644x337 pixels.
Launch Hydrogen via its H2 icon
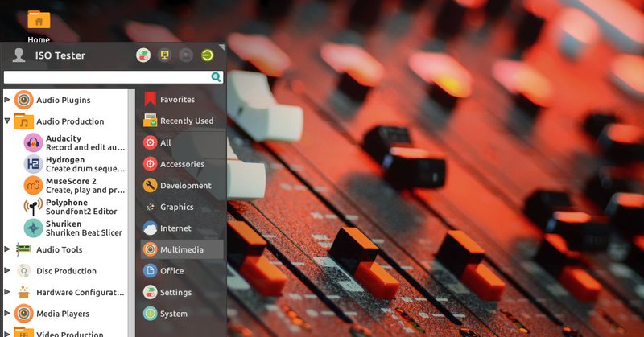(x=33, y=164)
